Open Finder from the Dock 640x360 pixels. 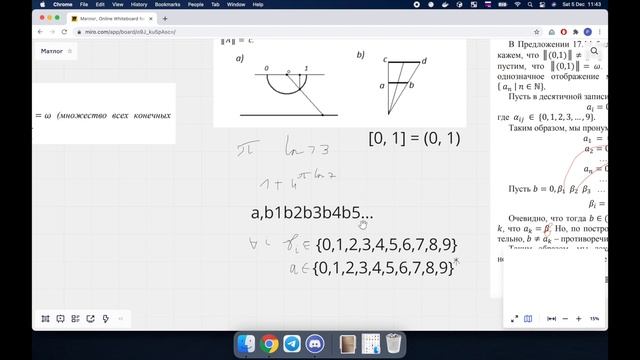pos(246,344)
